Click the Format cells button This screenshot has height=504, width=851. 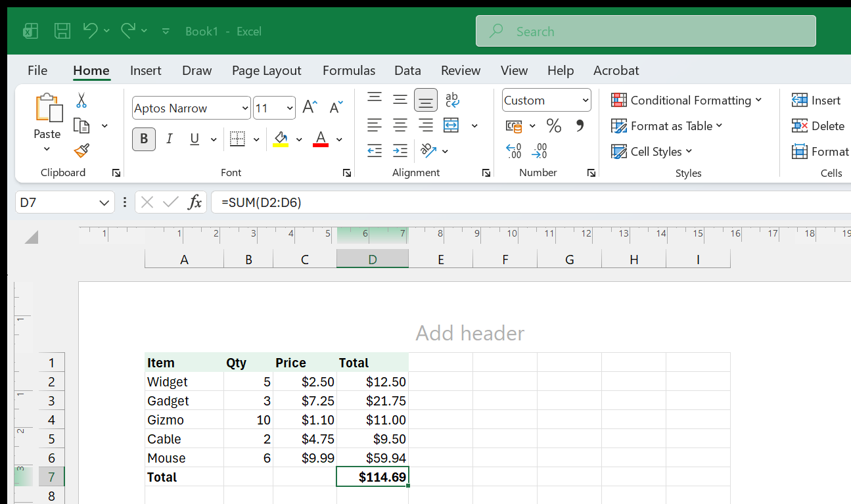click(820, 151)
